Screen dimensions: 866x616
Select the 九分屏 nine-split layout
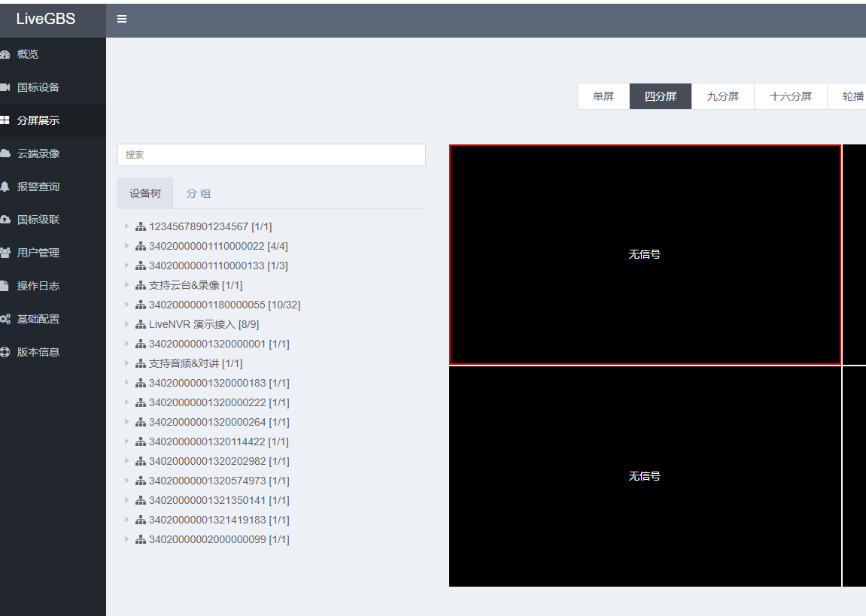tap(722, 96)
